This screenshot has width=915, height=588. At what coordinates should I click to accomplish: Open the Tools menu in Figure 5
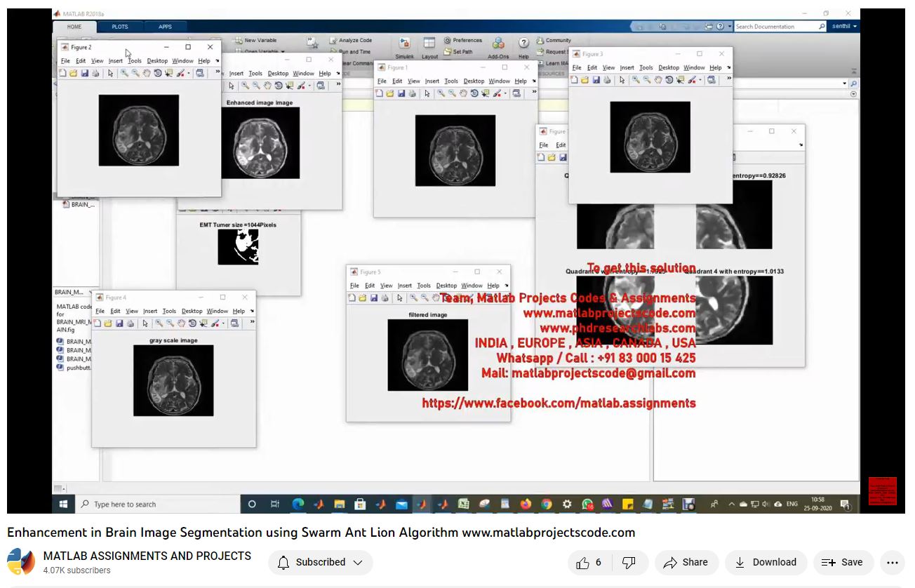423,286
